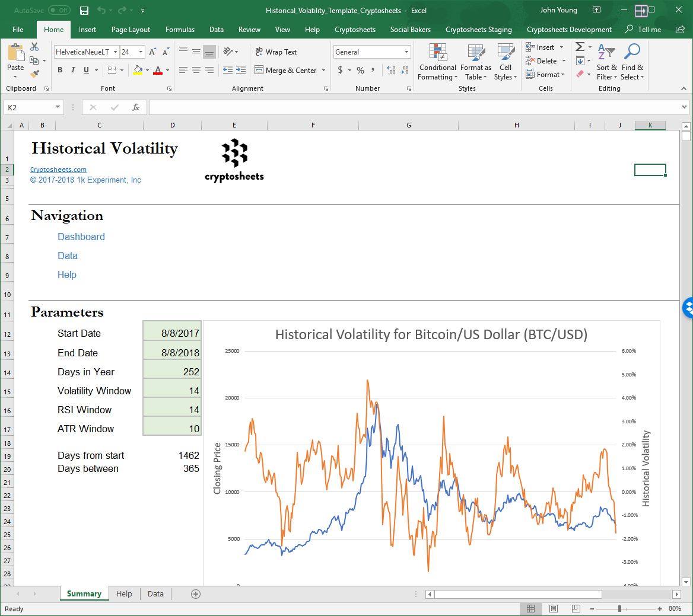Screen dimensions: 693x616
Task: Open the Cryptosheets.com hyperlink
Action: click(x=58, y=170)
